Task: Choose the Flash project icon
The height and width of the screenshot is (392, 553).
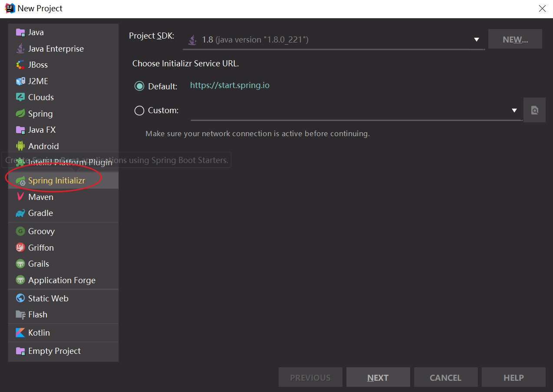Action: pyautogui.click(x=20, y=315)
